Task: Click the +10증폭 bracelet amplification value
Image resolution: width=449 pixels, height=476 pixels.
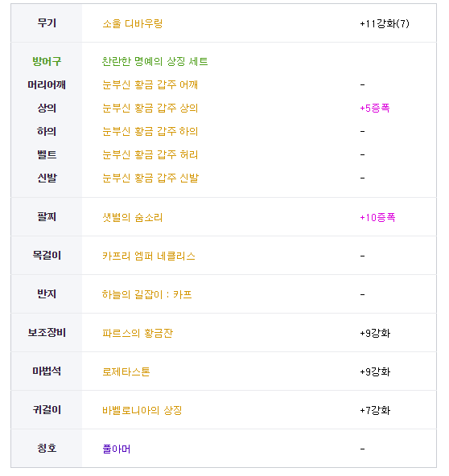Action: pyautogui.click(x=377, y=217)
